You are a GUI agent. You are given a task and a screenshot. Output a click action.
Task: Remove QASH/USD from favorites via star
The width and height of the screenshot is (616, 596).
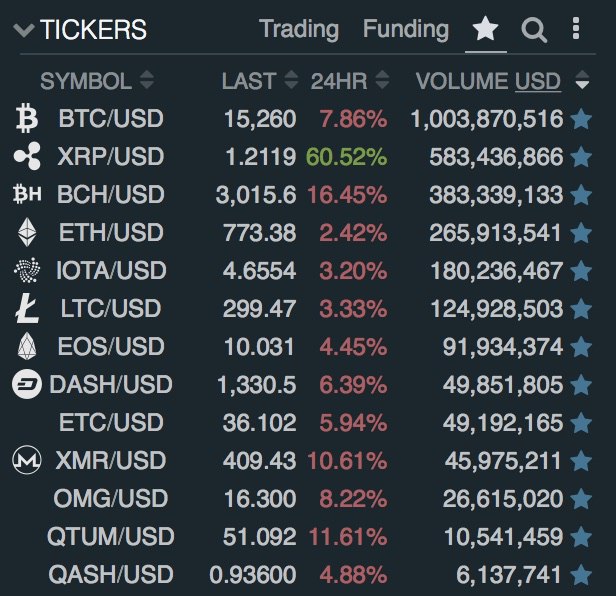pos(581,575)
